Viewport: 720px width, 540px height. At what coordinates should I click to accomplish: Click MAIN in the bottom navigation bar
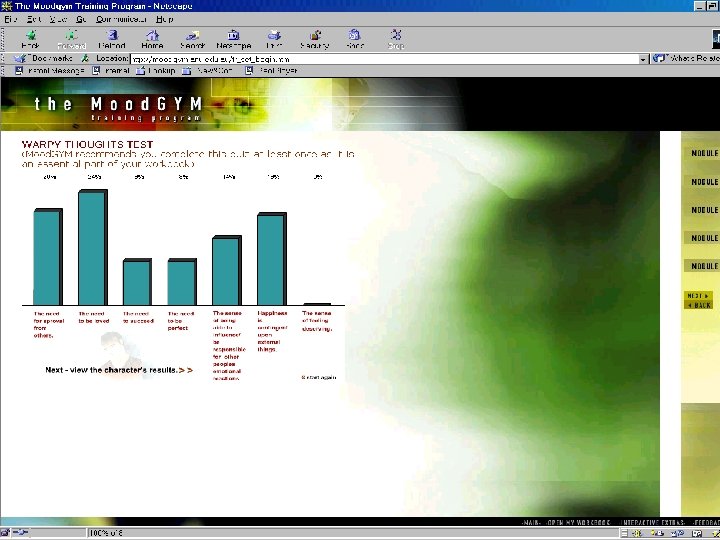pyautogui.click(x=531, y=523)
